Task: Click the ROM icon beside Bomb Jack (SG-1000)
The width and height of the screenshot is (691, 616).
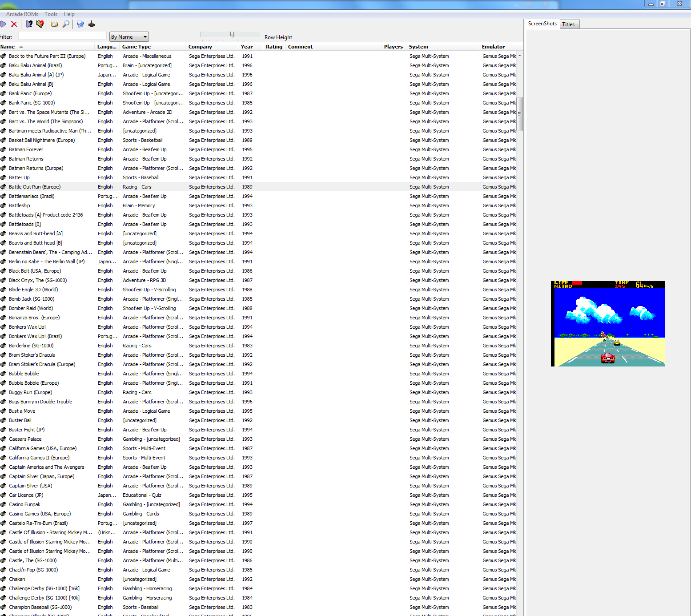Action: click(4, 299)
